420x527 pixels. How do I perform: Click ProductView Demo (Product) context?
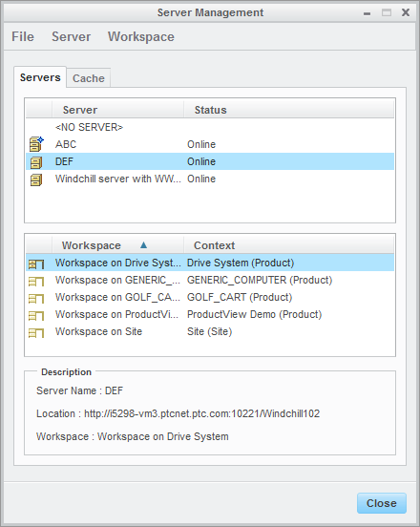pos(254,314)
